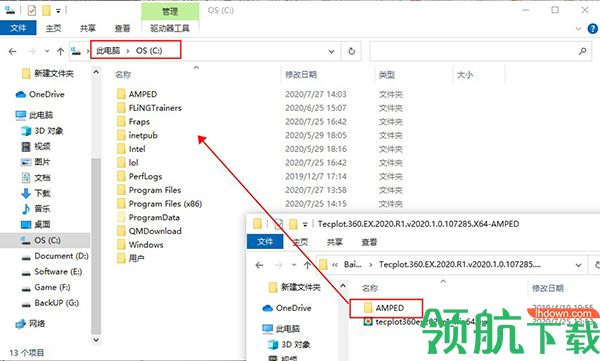
Task: Select 此电脑 in the C: window sidebar
Action: (34, 115)
